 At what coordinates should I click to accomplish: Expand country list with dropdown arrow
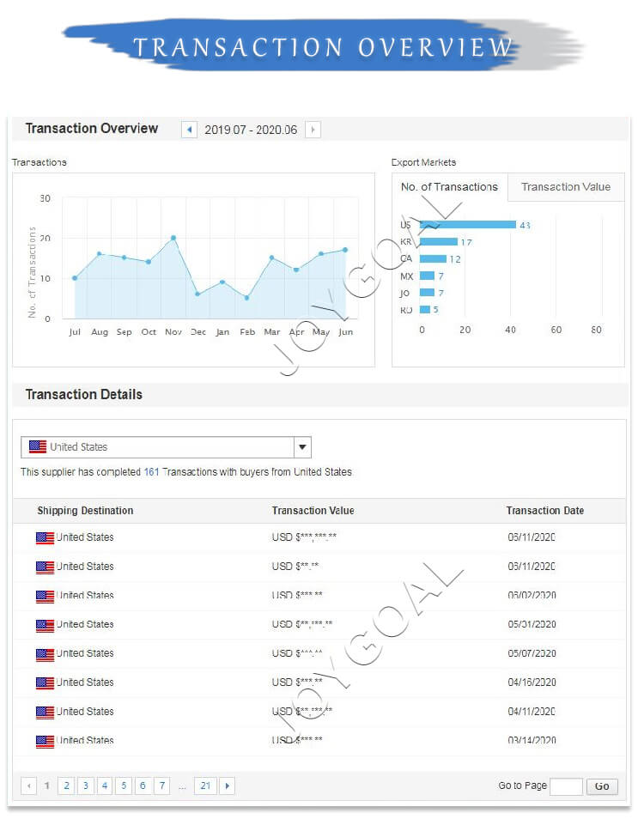(x=301, y=447)
